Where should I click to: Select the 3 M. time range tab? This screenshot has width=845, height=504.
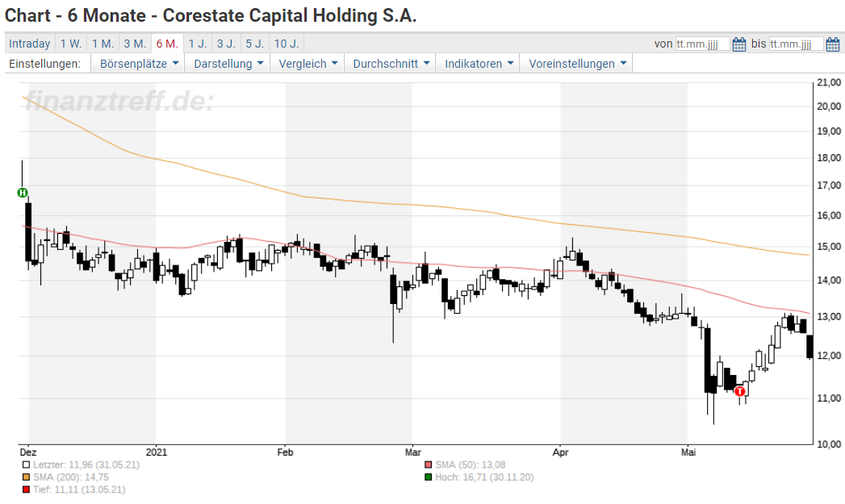pyautogui.click(x=135, y=44)
